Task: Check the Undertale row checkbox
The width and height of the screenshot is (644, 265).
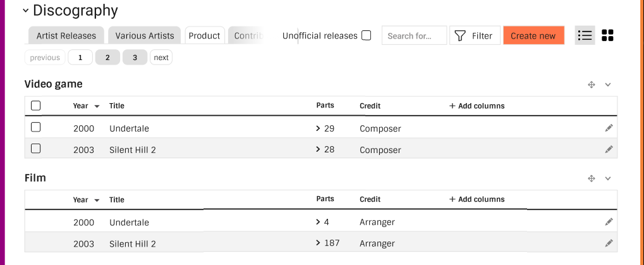Action: pyautogui.click(x=36, y=127)
